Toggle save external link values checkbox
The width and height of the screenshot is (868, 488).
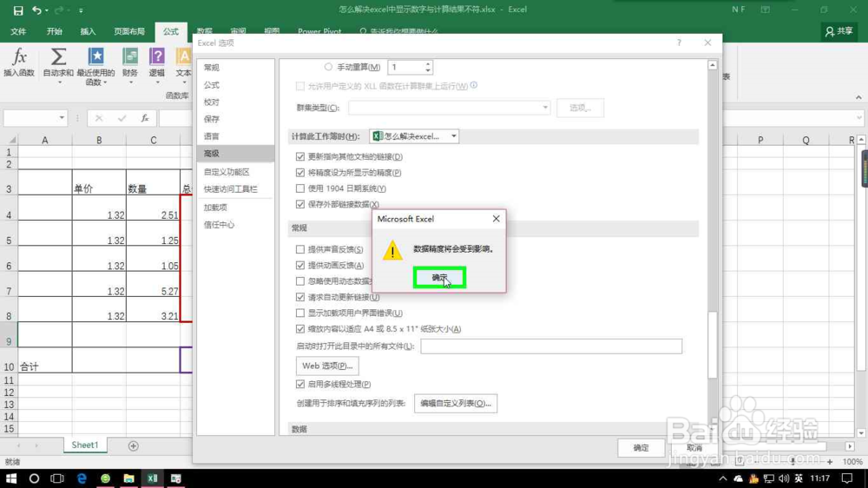(300, 204)
